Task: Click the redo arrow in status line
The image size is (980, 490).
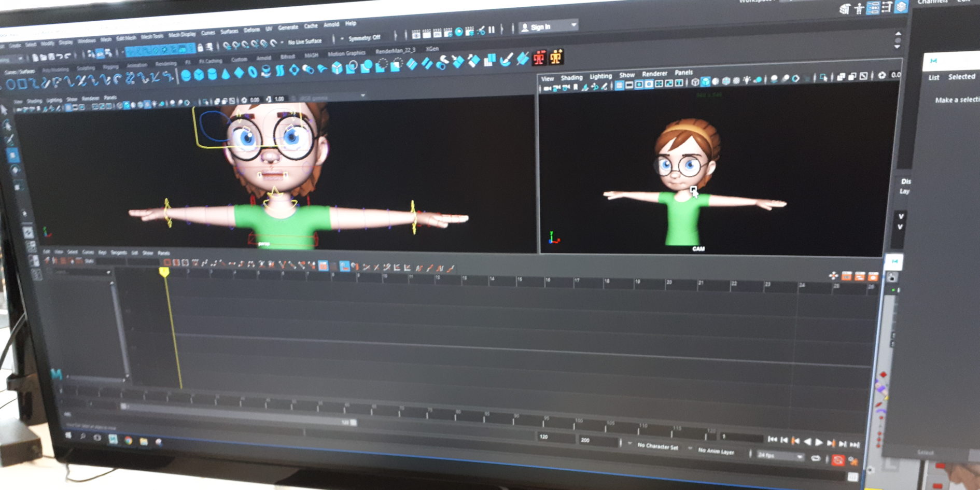Action: point(67,55)
